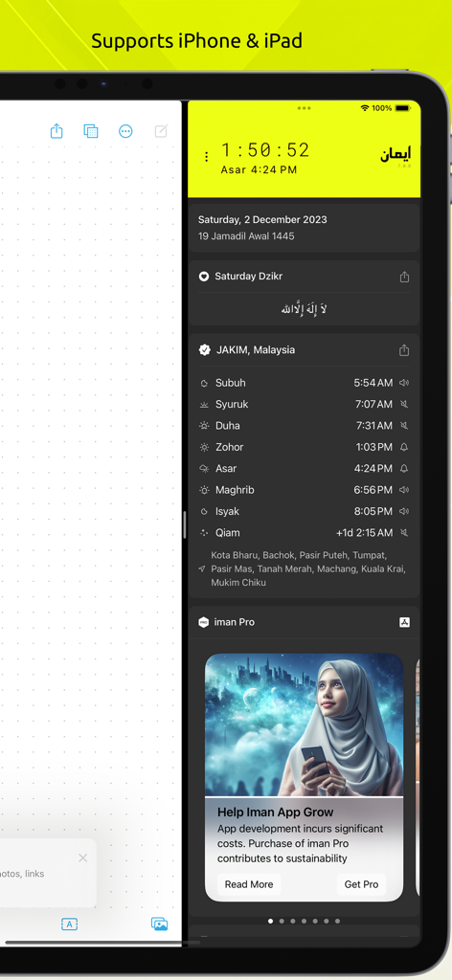Tap the Duha sun icon
Screen dimensions: 452x980
204,426
